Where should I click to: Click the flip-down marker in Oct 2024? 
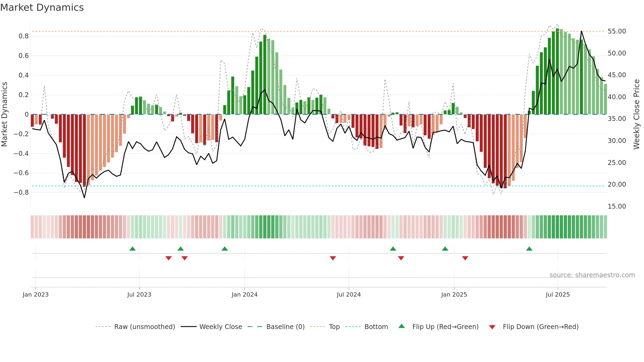click(401, 258)
